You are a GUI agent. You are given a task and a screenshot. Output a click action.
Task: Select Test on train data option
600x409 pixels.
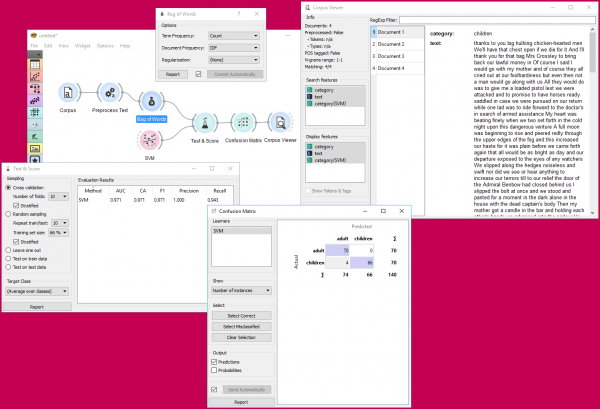pos(8,259)
